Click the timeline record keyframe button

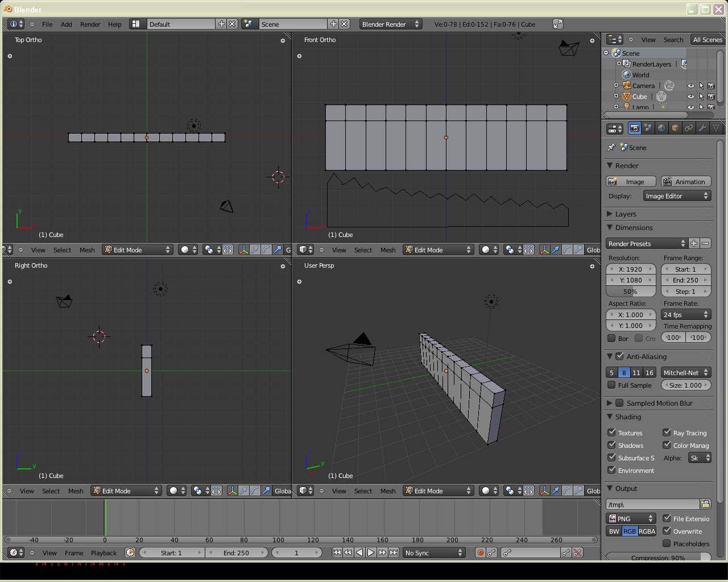point(480,552)
